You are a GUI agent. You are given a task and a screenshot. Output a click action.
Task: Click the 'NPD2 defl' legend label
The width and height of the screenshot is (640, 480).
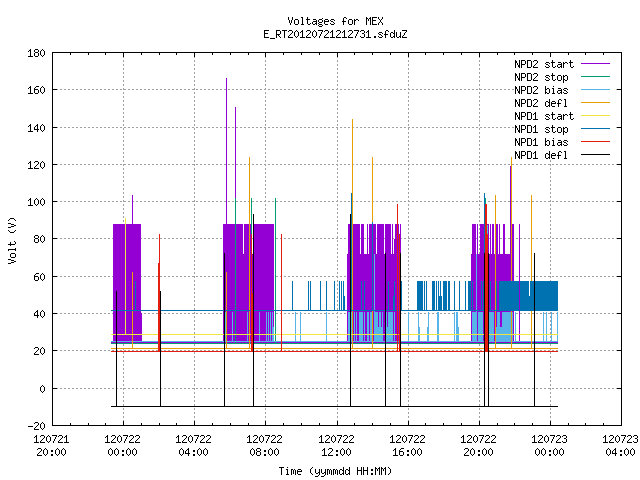point(541,103)
